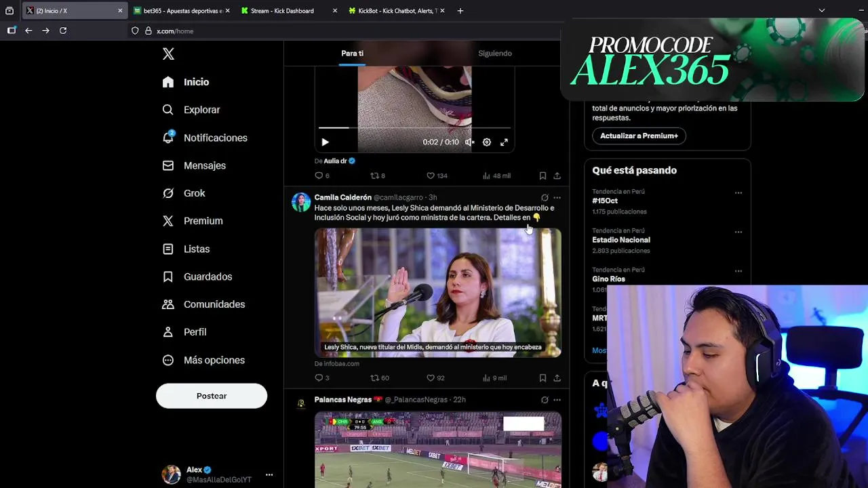Open Aulia dr profile link
Screen dimensions: 868x488
339,161
